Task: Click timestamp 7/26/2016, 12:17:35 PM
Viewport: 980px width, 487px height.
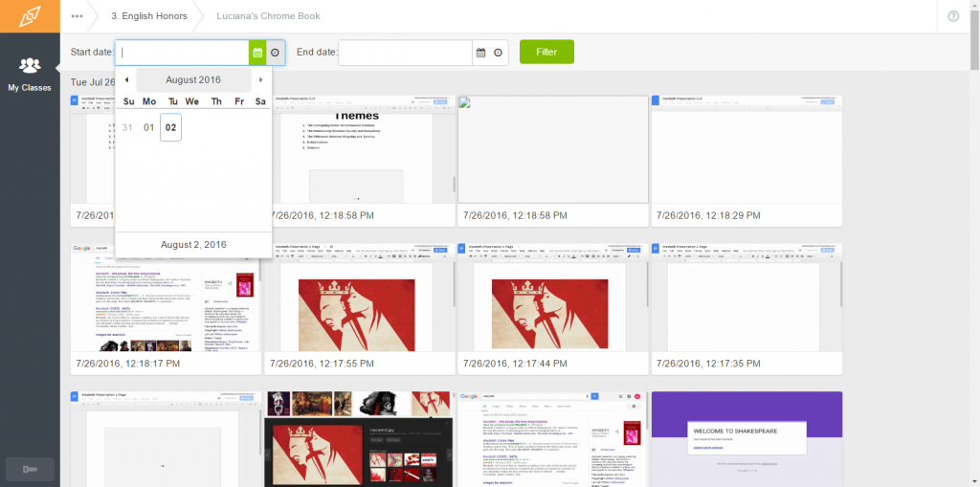Action: tap(709, 364)
